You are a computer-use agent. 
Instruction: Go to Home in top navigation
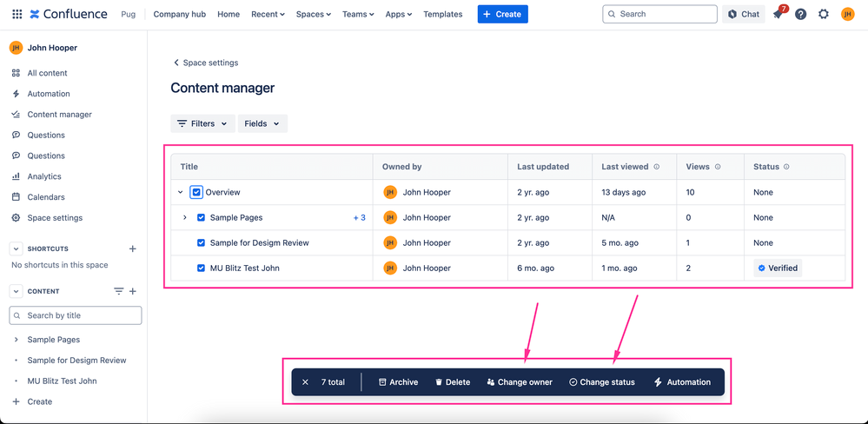(229, 15)
